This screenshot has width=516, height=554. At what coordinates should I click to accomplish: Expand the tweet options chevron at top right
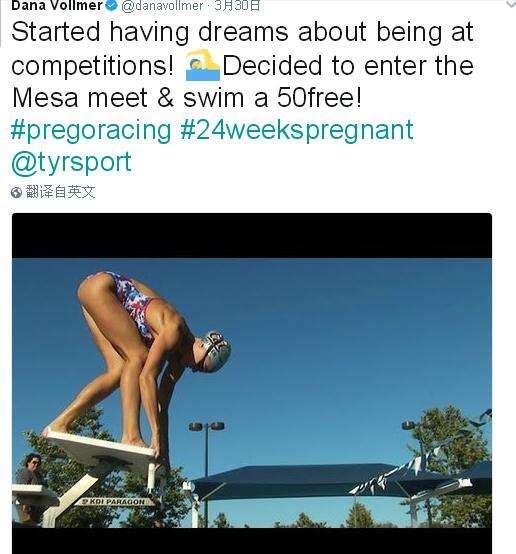coord(511,4)
